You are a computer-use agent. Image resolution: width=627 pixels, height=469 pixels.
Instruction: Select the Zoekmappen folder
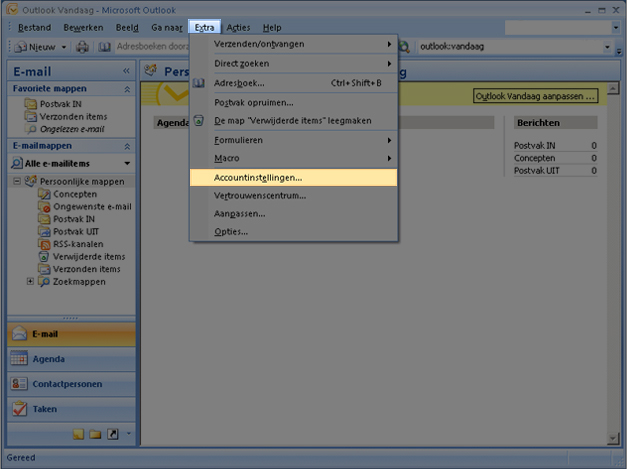[79, 281]
